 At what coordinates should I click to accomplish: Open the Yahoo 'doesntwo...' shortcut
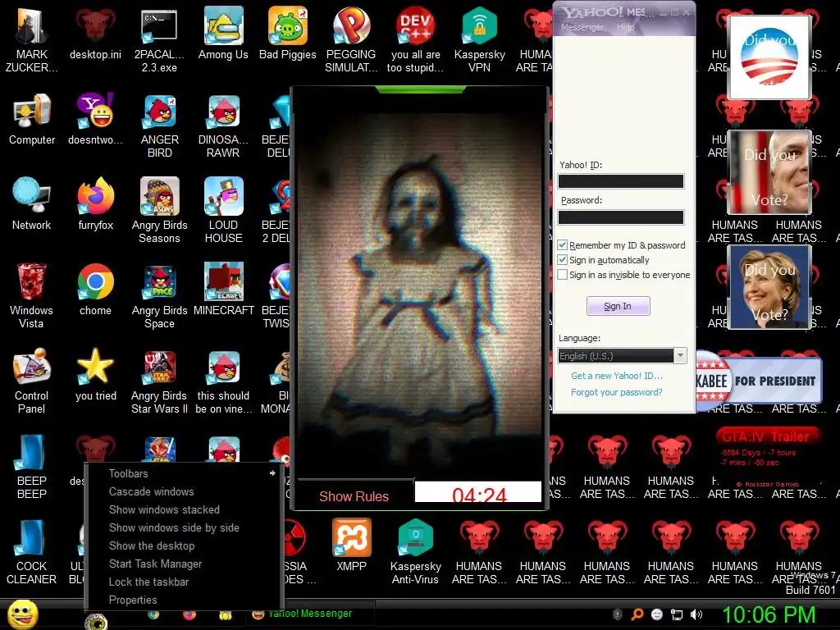[95, 119]
